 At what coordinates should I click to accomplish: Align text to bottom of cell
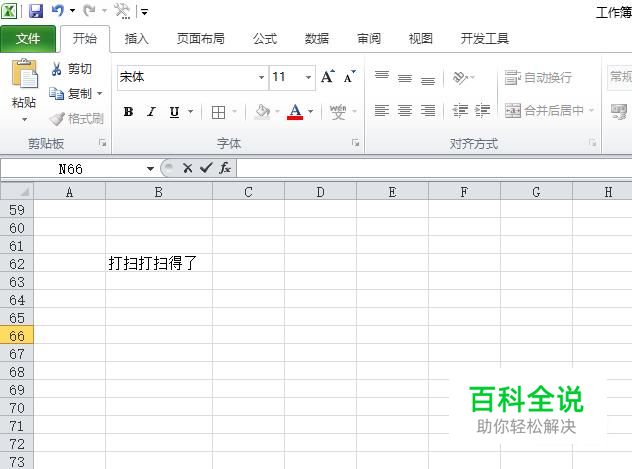[x=428, y=79]
